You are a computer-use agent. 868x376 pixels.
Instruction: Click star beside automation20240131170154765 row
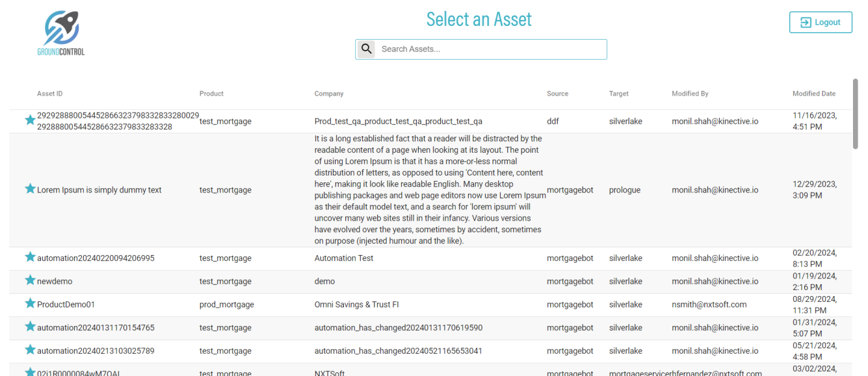pyautogui.click(x=30, y=327)
